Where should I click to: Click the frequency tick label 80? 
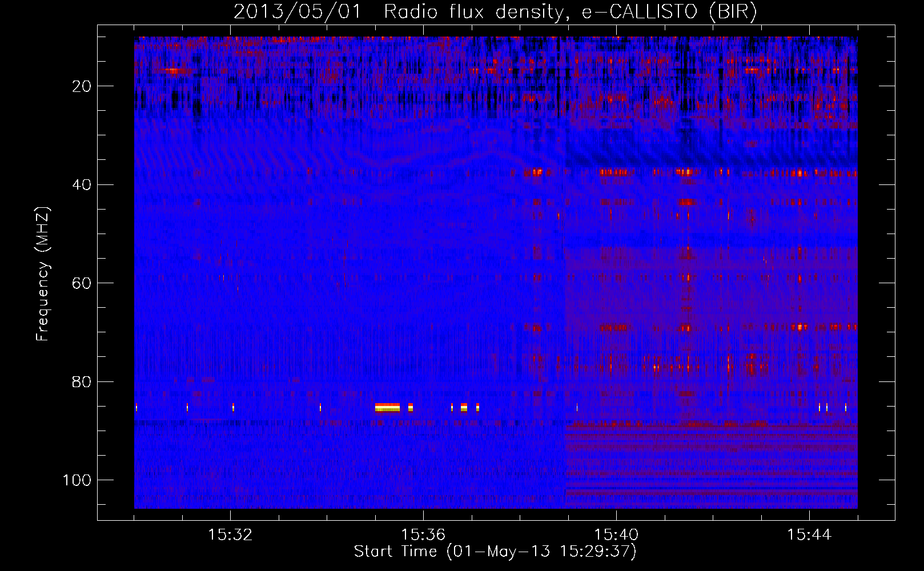coord(82,381)
